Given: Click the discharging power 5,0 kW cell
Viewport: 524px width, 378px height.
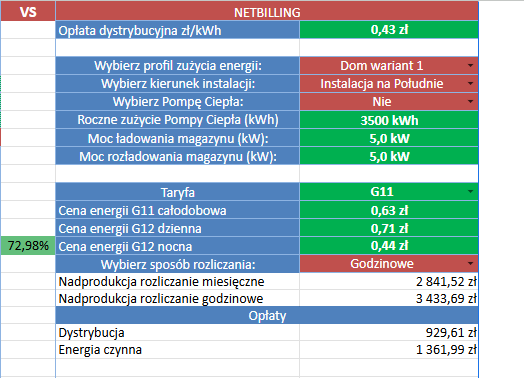Looking at the screenshot, I should click(x=389, y=156).
